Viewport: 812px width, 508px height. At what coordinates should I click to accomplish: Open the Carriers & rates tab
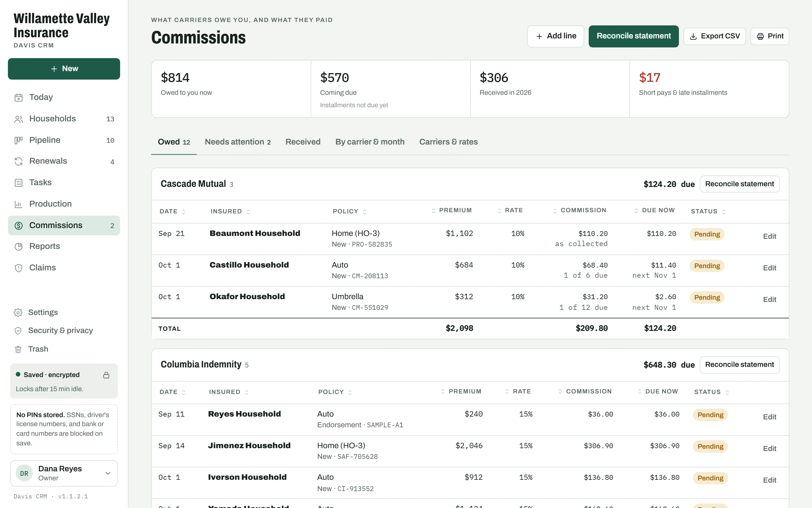pyautogui.click(x=448, y=142)
